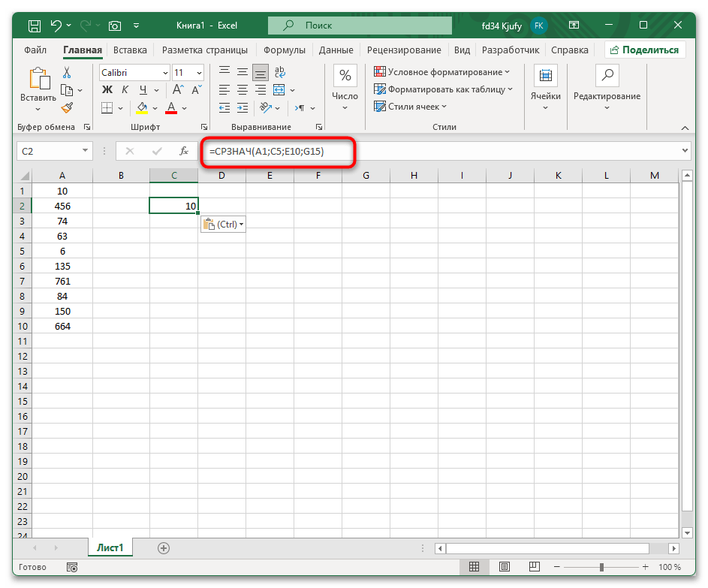Toggle center horizontal alignment

243,90
